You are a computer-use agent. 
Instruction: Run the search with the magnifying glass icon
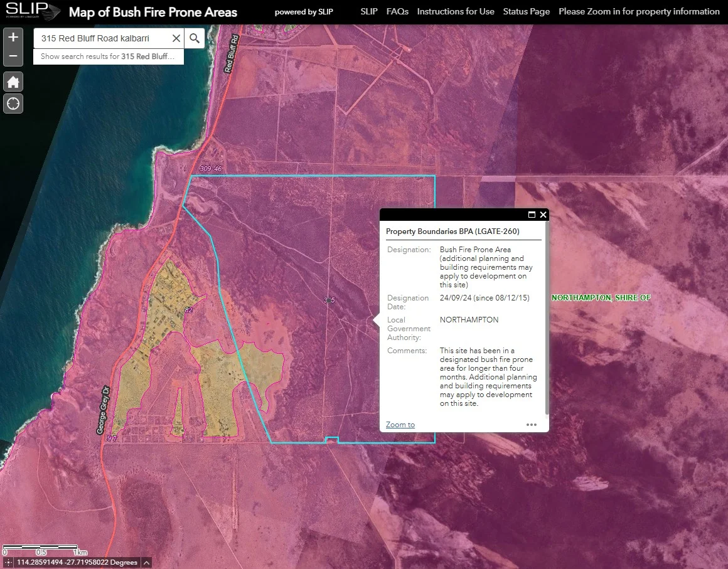pos(194,38)
